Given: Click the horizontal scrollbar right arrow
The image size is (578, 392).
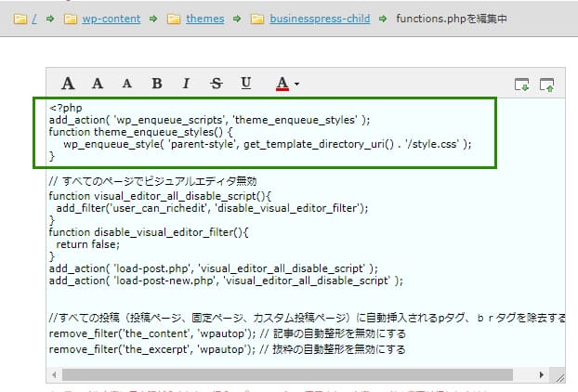Looking at the screenshot, I should 542,374.
